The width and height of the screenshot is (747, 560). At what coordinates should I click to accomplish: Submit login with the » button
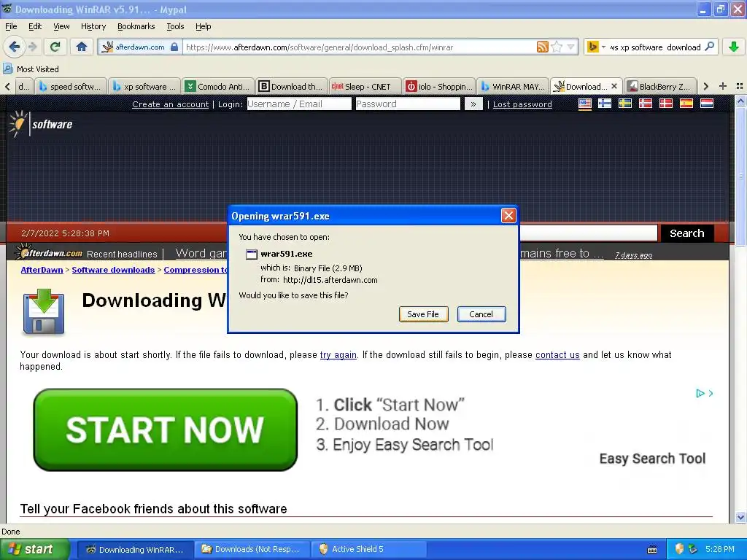(473, 104)
